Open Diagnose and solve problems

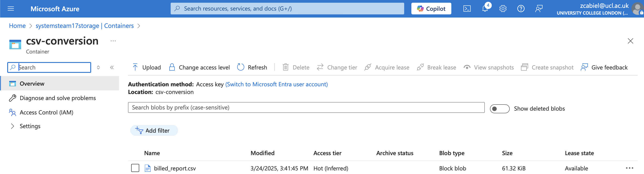click(x=57, y=98)
